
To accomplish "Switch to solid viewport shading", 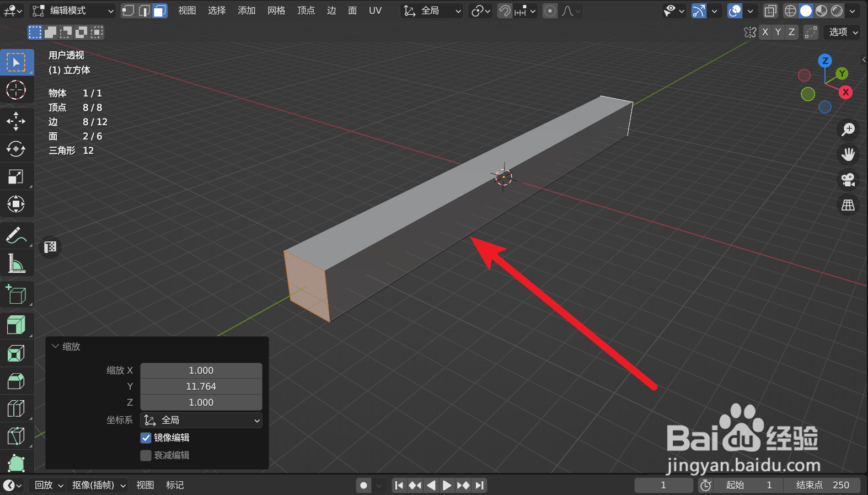I will click(x=806, y=10).
